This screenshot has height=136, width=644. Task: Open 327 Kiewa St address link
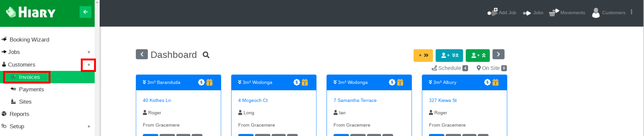click(443, 100)
